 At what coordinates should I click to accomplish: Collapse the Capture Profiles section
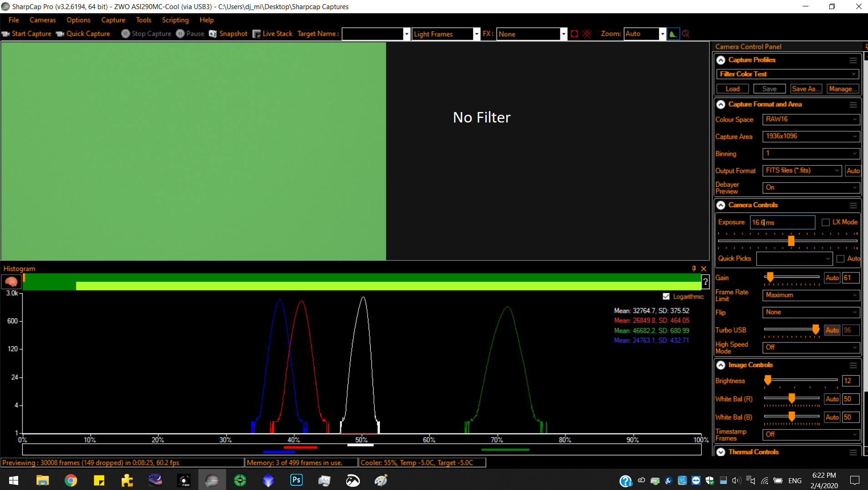(721, 60)
